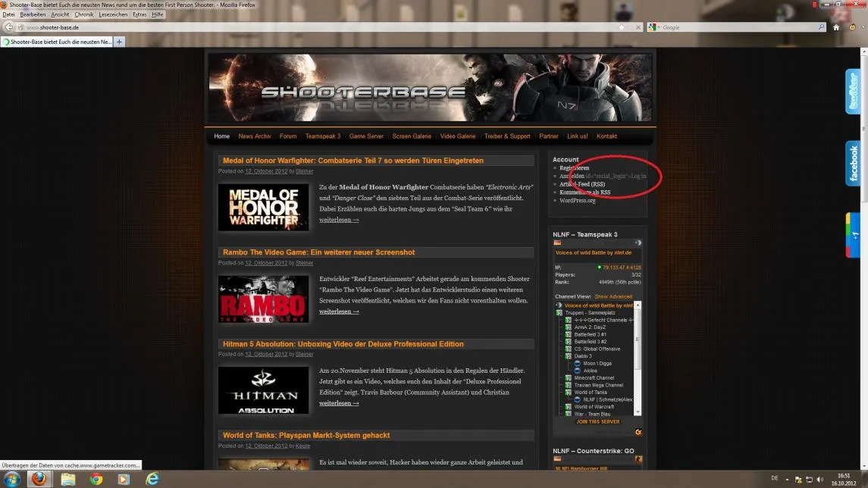Open media player from the taskbar
Screen dimensions: 868x488
tap(124, 479)
